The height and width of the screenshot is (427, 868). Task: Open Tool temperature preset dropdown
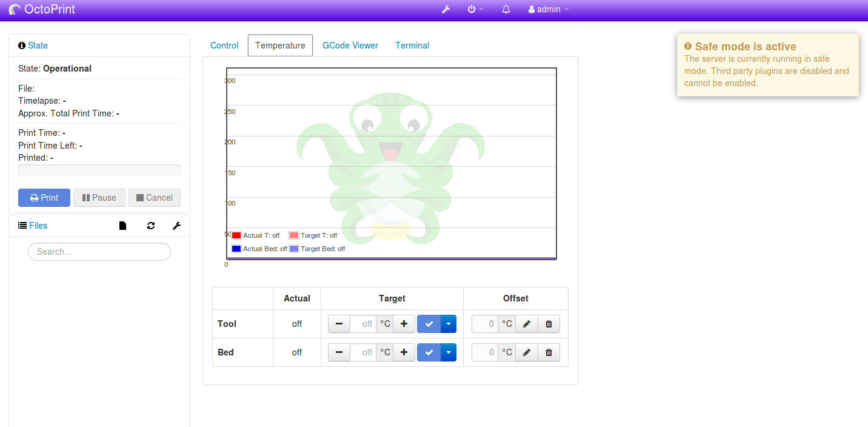pos(448,324)
